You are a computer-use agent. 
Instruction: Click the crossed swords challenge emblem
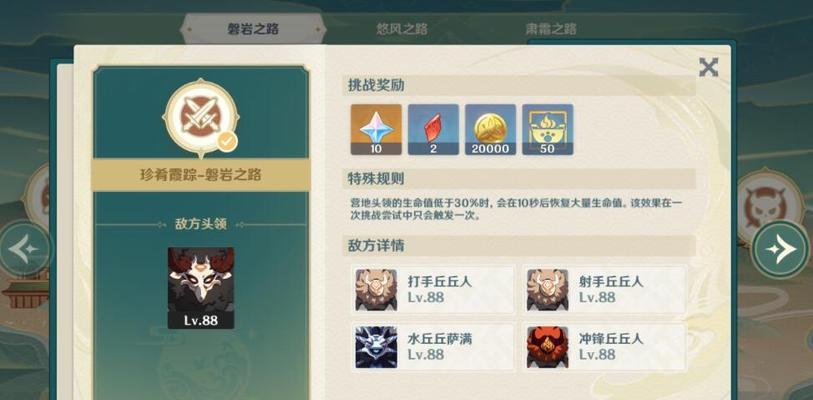tap(200, 118)
